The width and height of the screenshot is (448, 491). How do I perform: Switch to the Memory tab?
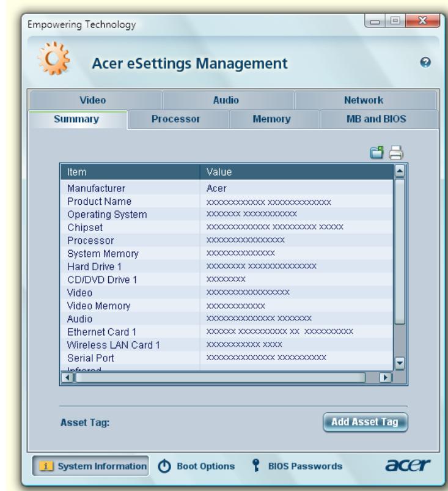[x=274, y=119]
